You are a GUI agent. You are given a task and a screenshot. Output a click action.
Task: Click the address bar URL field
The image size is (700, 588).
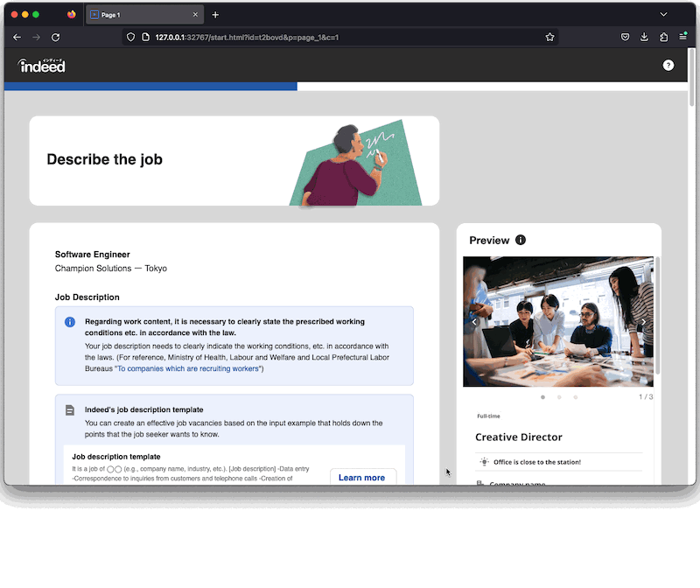(340, 37)
